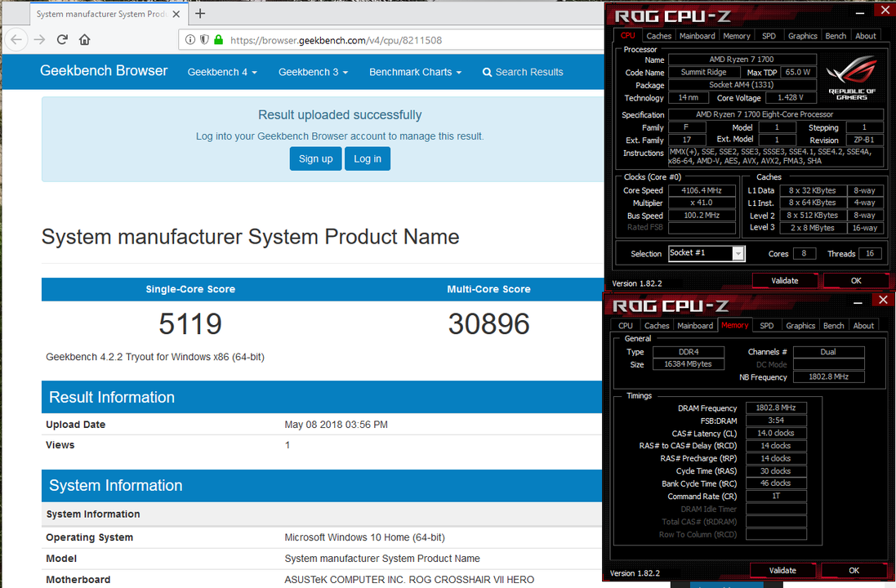Click the ROG Republic of Gamers logo
The width and height of the screenshot is (896, 588).
[851, 77]
